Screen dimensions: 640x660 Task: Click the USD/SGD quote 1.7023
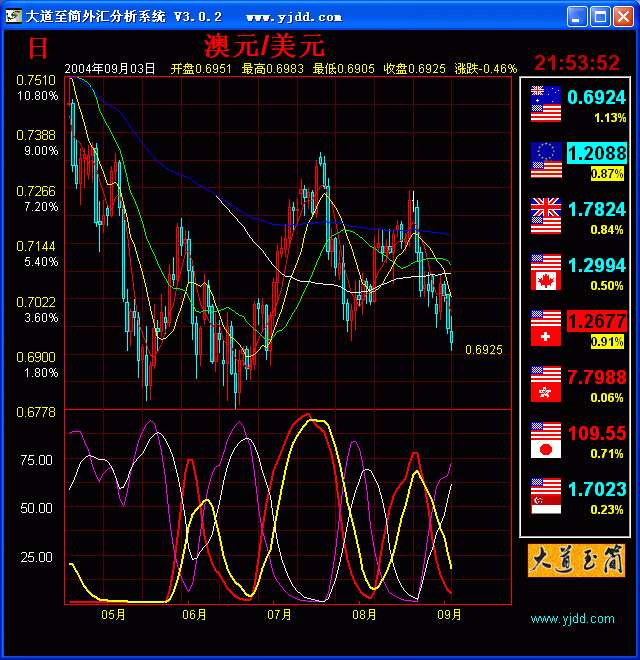coord(597,489)
